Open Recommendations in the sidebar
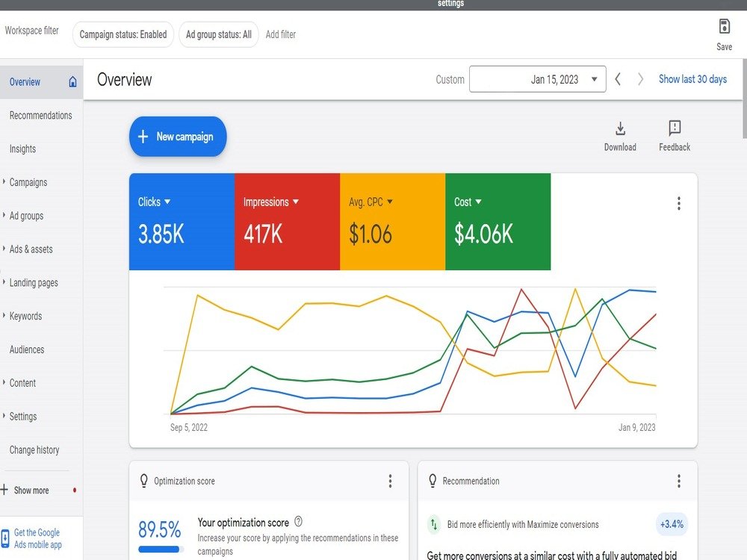The width and height of the screenshot is (747, 560). click(40, 115)
